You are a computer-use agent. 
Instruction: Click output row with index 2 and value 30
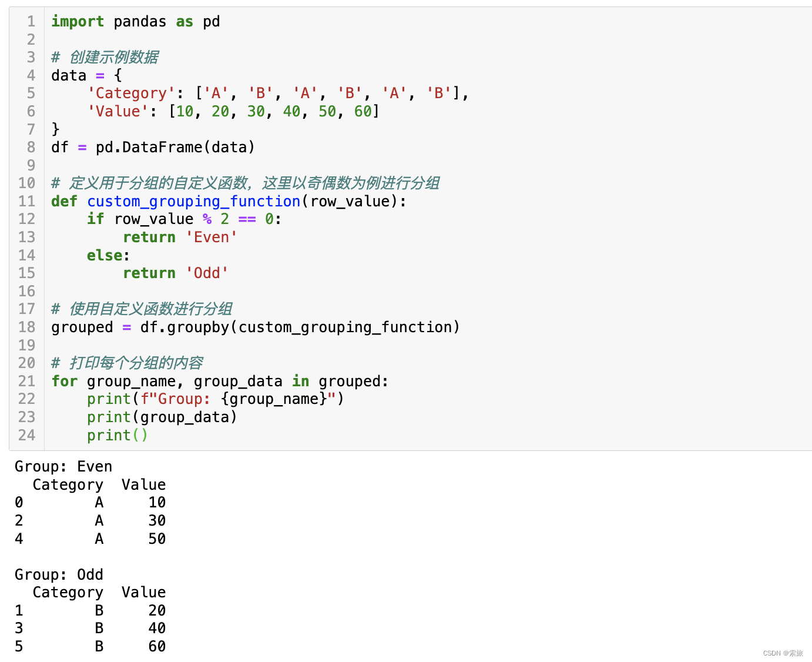pos(90,521)
